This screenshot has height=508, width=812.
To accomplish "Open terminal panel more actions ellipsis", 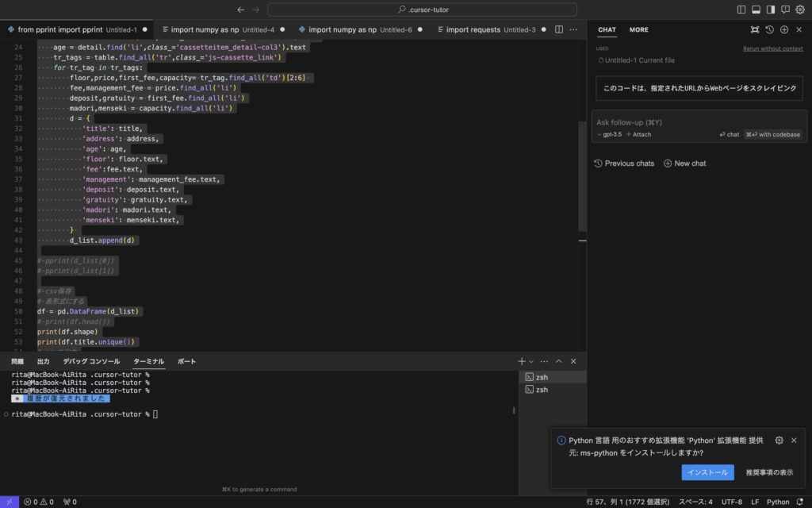I will click(544, 361).
